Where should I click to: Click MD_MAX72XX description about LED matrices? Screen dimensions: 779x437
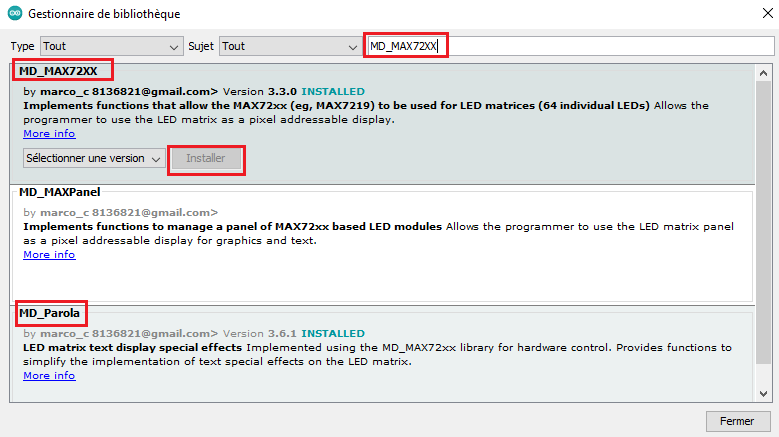pos(366,113)
